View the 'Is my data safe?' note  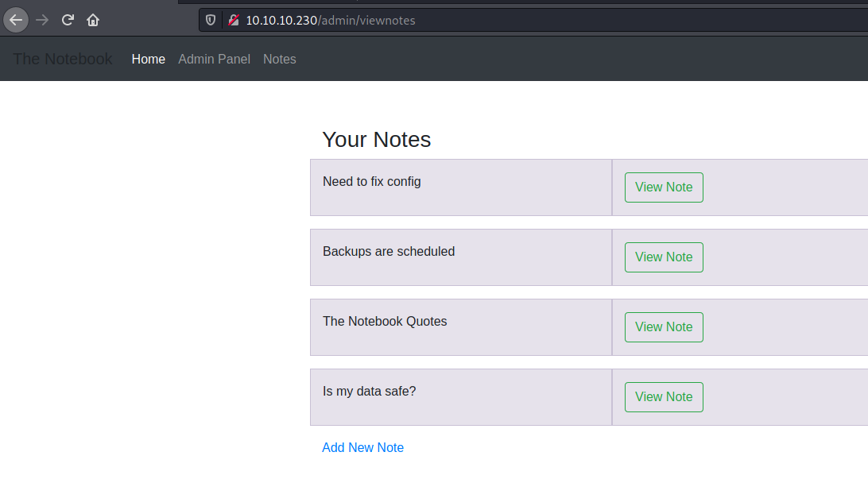click(664, 397)
